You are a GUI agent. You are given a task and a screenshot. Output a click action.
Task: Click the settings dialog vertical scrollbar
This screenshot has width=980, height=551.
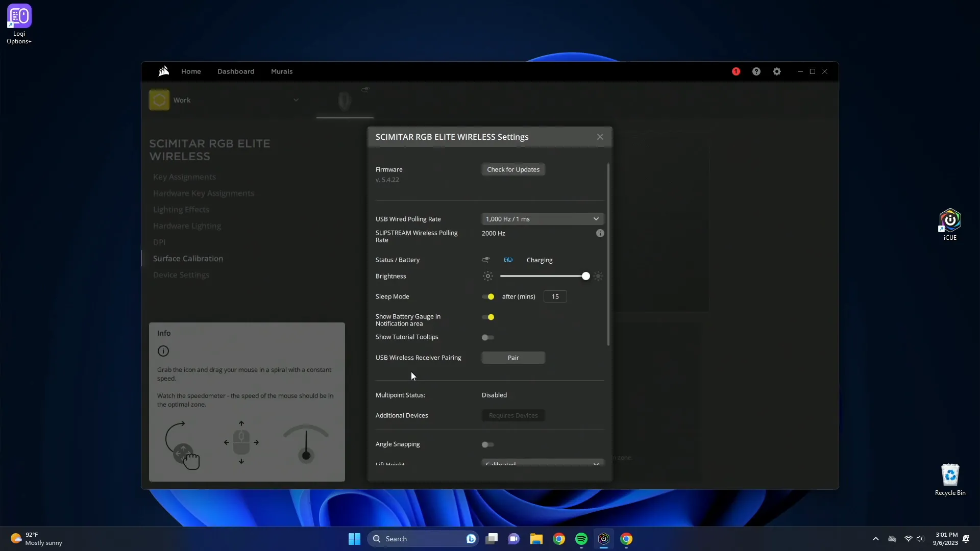click(608, 254)
